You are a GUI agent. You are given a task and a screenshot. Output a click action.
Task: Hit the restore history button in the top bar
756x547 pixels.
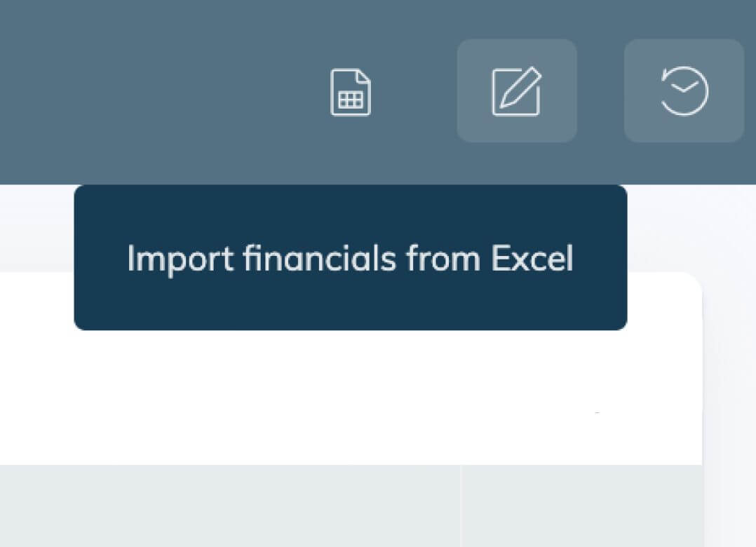[684, 91]
